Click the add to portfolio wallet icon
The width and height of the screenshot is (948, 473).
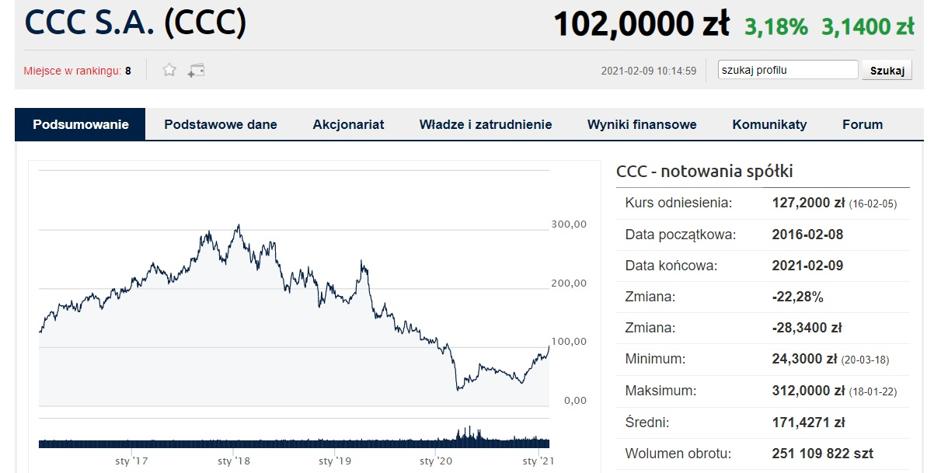click(196, 70)
